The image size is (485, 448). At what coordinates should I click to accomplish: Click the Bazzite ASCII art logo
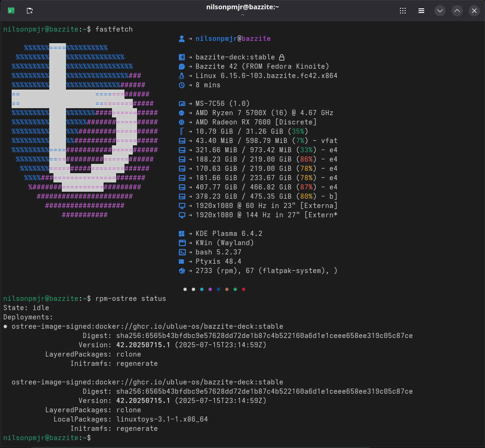(x=85, y=131)
